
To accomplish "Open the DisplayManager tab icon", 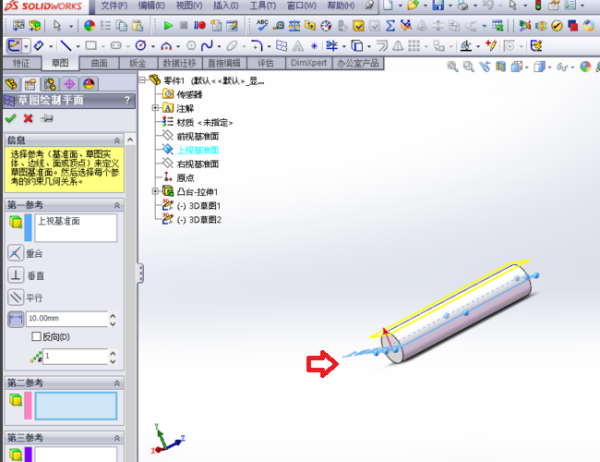I will click(x=89, y=83).
